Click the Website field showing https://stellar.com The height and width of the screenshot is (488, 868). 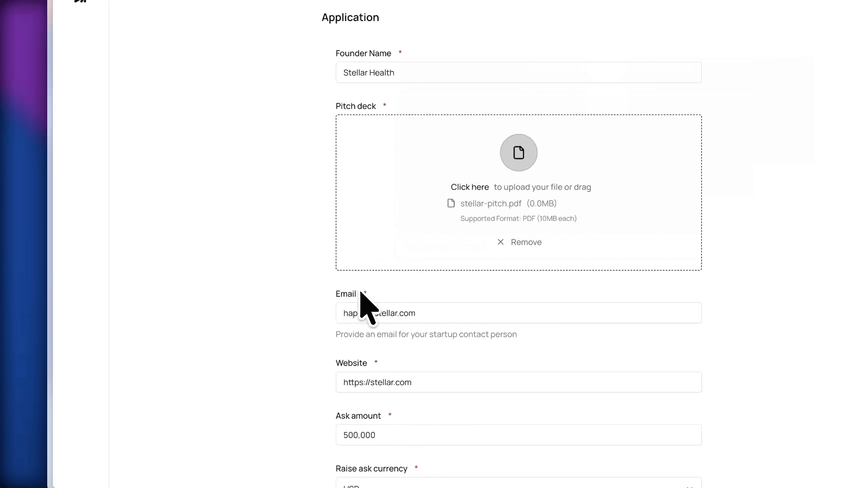(518, 382)
